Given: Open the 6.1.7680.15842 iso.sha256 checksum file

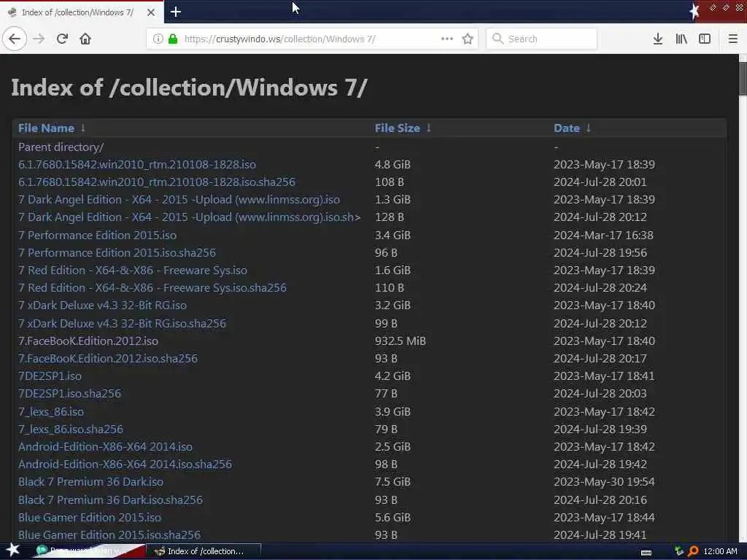Looking at the screenshot, I should tap(157, 182).
